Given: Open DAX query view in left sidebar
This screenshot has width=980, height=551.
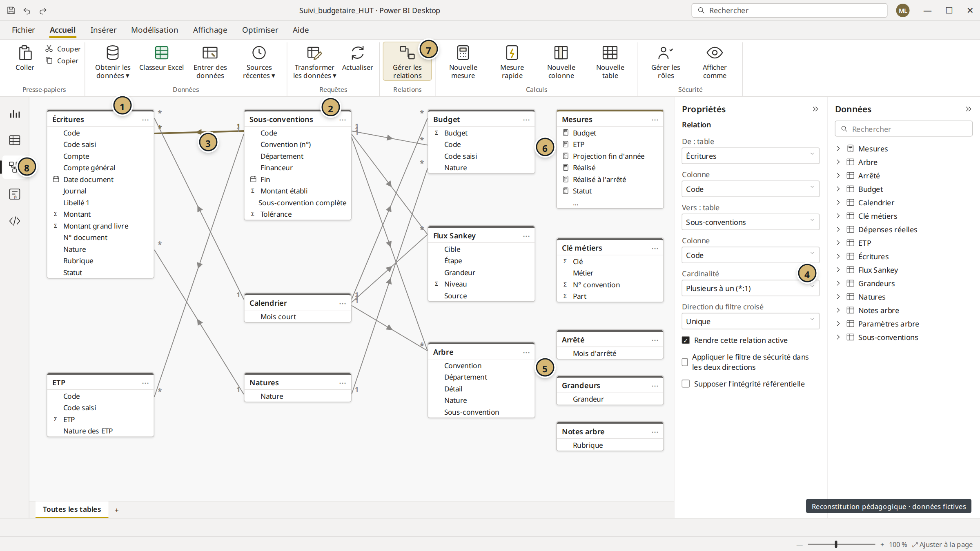Looking at the screenshot, I should [15, 194].
